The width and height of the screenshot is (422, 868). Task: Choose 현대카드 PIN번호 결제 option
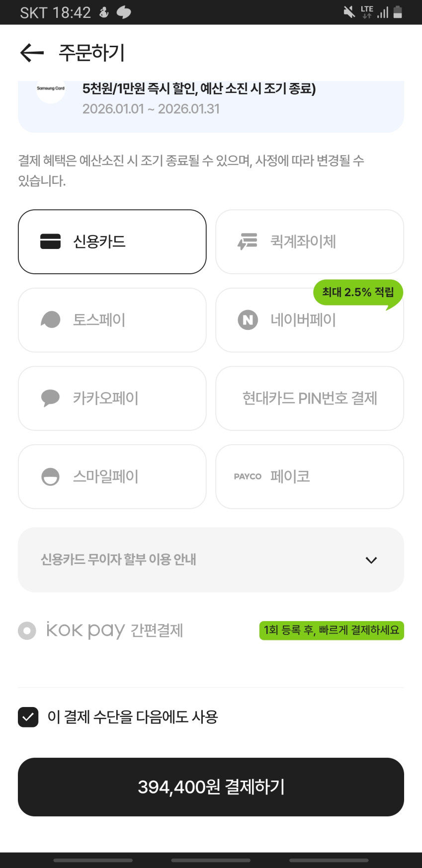tap(309, 398)
